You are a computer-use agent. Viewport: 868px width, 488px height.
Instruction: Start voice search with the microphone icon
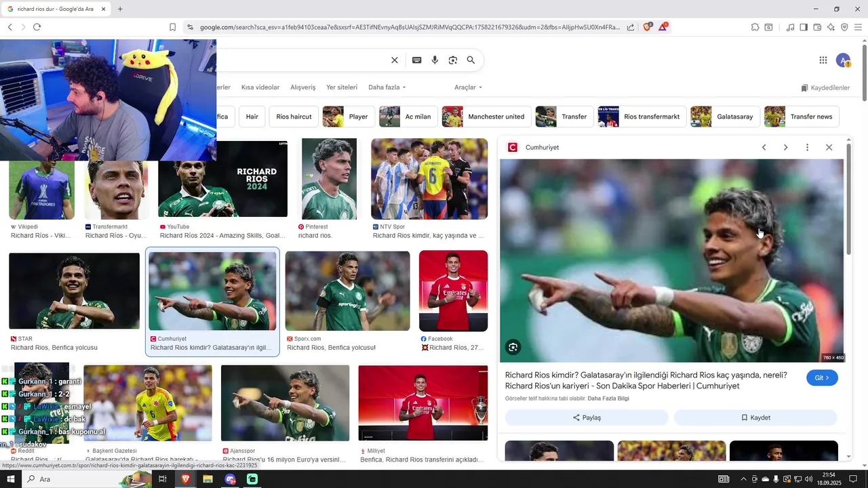coord(435,60)
